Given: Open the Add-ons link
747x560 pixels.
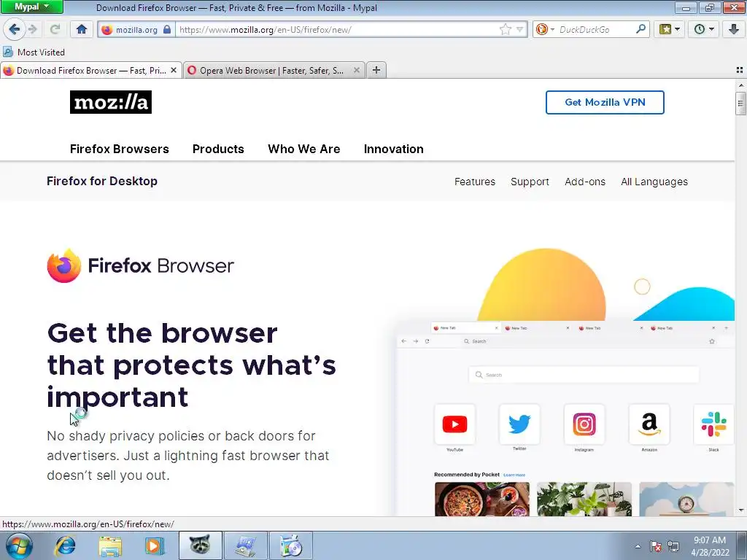Looking at the screenshot, I should pos(585,182).
